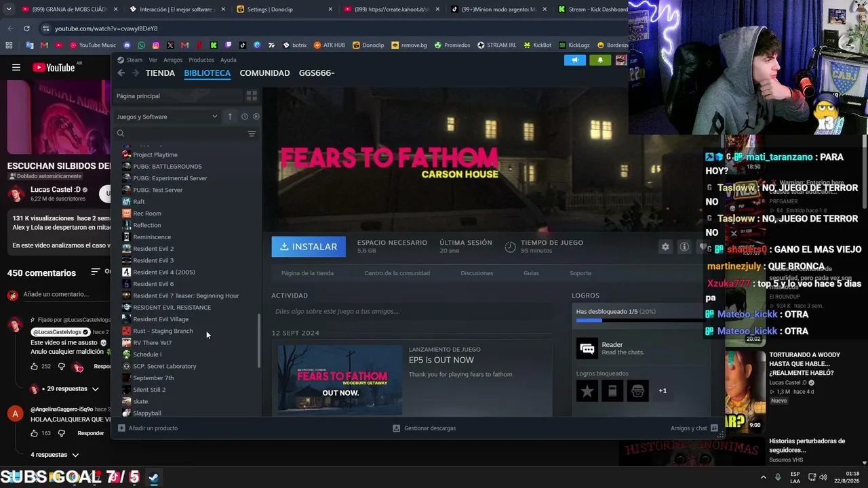Screen dimensions: 868x488
Task: Click the Añadir un producto button
Action: pyautogui.click(x=148, y=428)
